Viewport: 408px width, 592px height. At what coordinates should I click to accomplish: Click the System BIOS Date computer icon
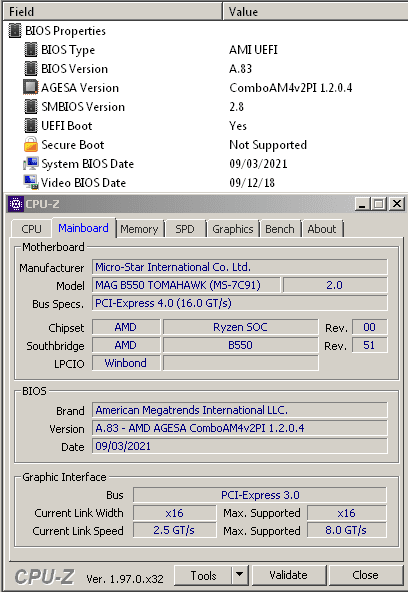(31, 163)
